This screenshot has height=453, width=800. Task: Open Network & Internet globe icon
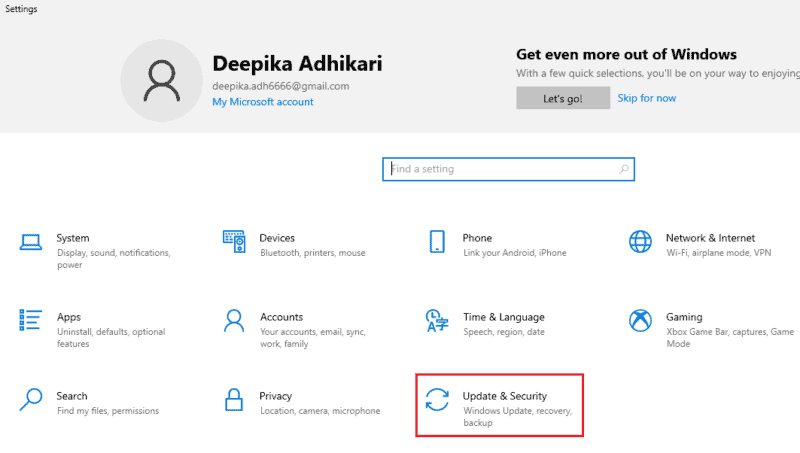tap(640, 242)
